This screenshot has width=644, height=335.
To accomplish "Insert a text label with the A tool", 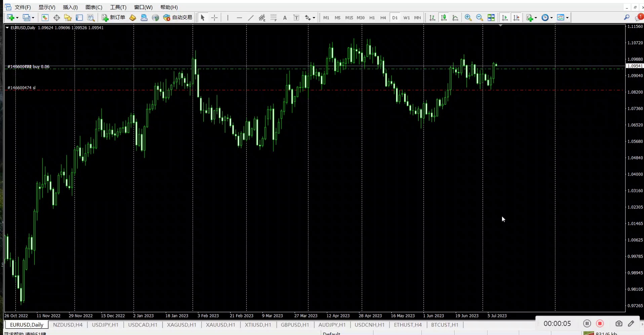I will [x=285, y=18].
